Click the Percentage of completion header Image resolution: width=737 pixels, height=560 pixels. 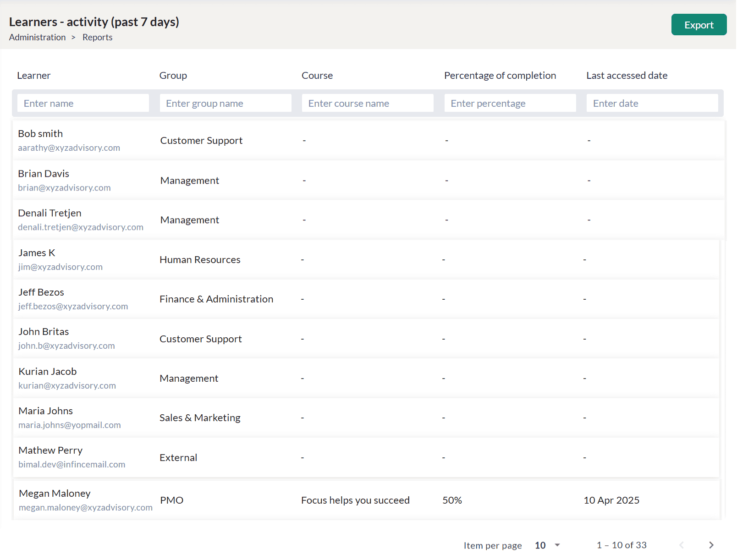pyautogui.click(x=500, y=76)
